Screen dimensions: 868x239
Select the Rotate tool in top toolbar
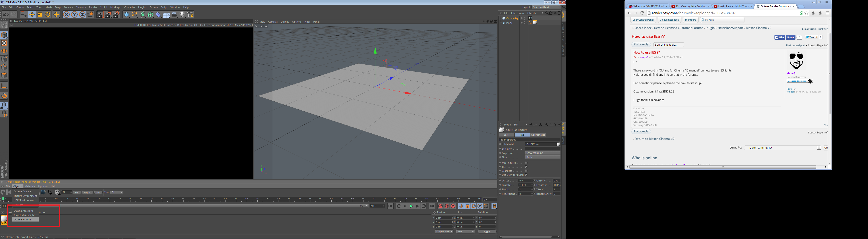pos(48,15)
